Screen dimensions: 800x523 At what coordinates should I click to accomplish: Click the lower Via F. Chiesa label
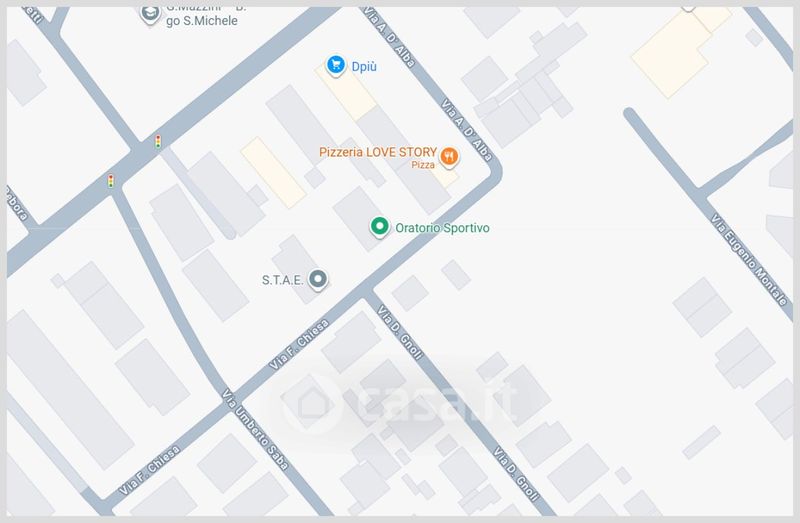pyautogui.click(x=149, y=470)
